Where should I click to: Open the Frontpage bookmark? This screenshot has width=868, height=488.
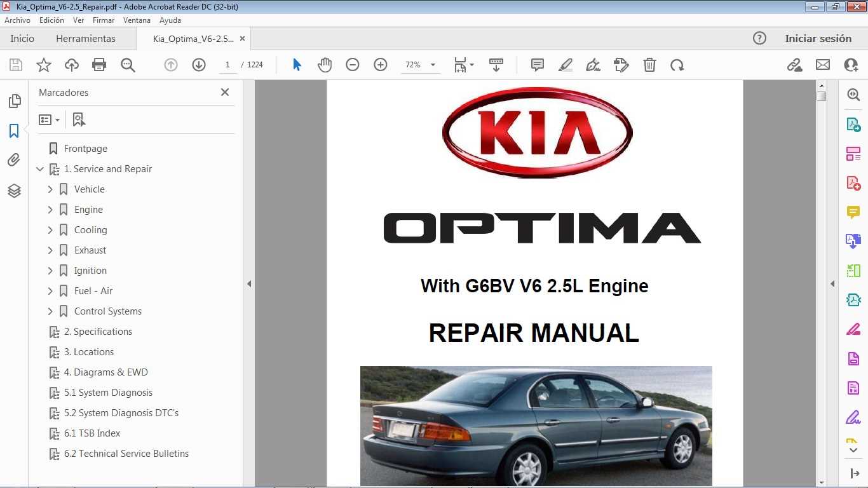click(x=86, y=149)
